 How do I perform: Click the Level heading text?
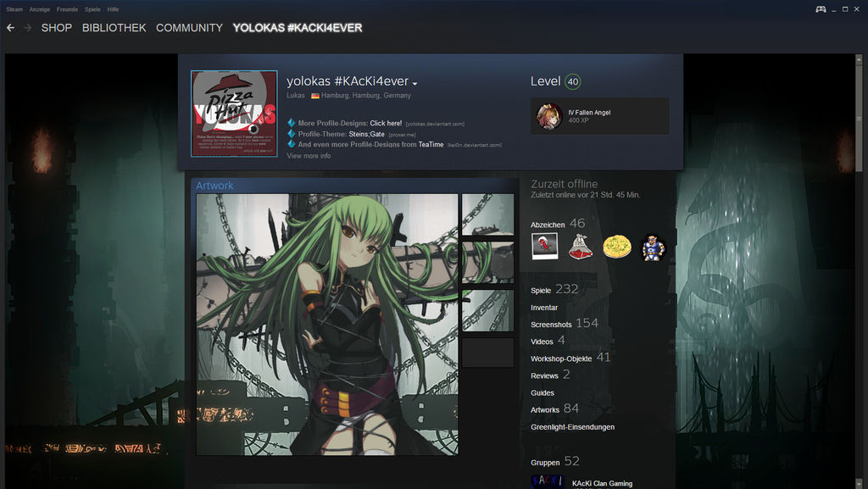pyautogui.click(x=545, y=81)
